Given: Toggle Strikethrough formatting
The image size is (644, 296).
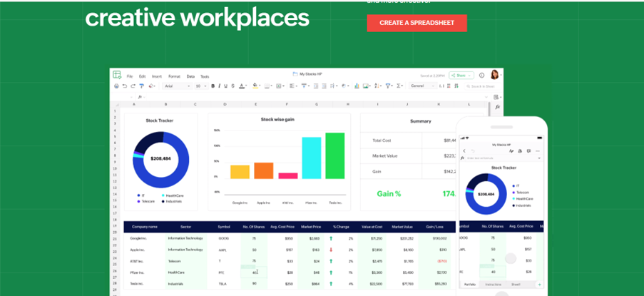Looking at the screenshot, I should click(x=233, y=86).
